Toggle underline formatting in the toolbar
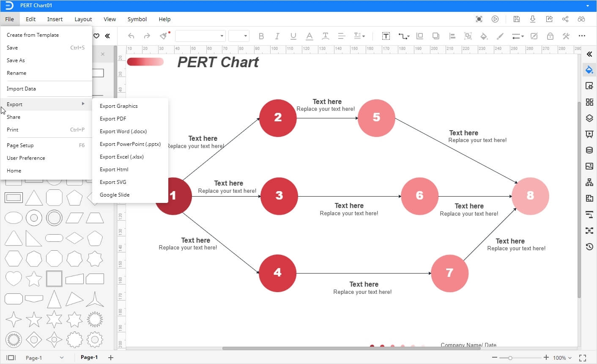The width and height of the screenshot is (597, 364). click(x=293, y=36)
